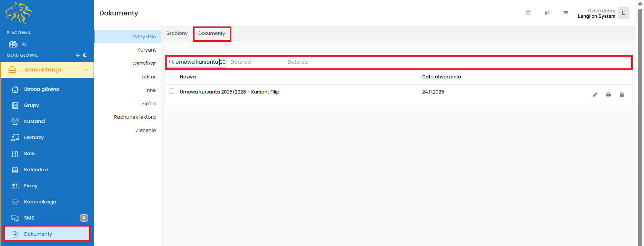Select the Certyfikat document category
The height and width of the screenshot is (246, 644).
pos(144,63)
